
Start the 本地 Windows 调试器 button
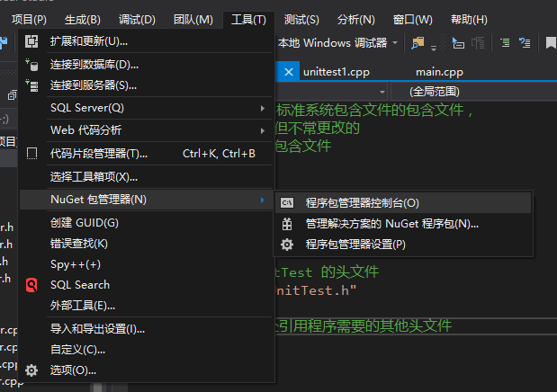pos(333,43)
